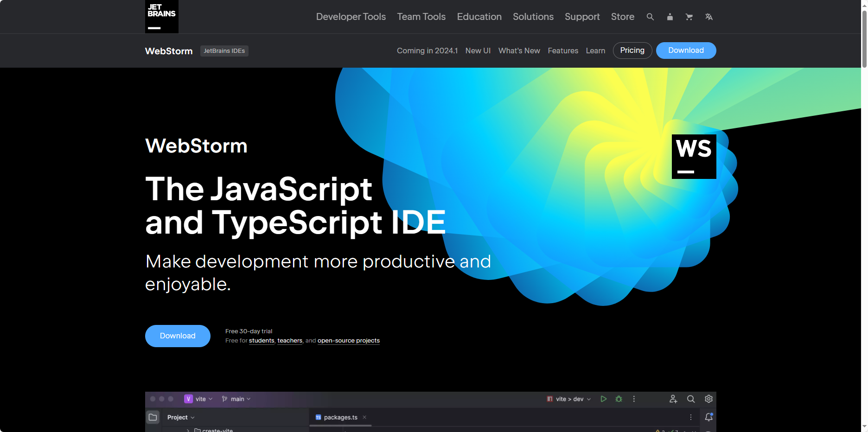
Task: Follow the students link
Action: (x=262, y=341)
